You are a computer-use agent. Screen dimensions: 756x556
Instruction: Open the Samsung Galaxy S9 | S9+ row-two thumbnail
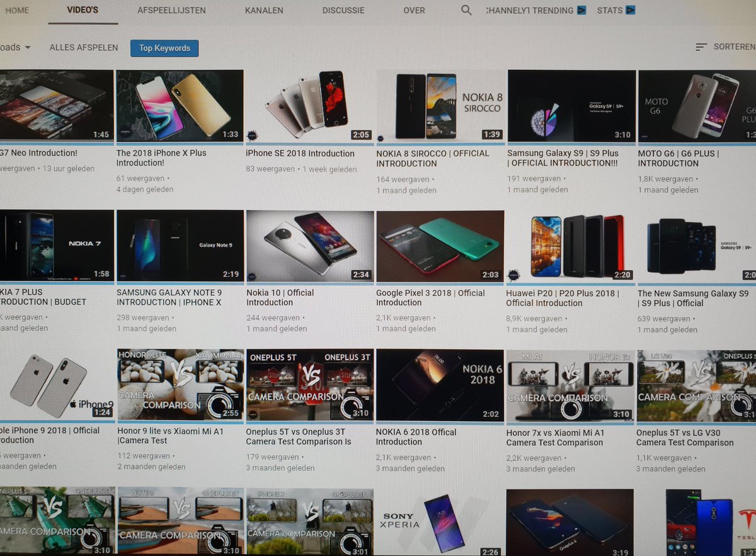click(x=697, y=246)
